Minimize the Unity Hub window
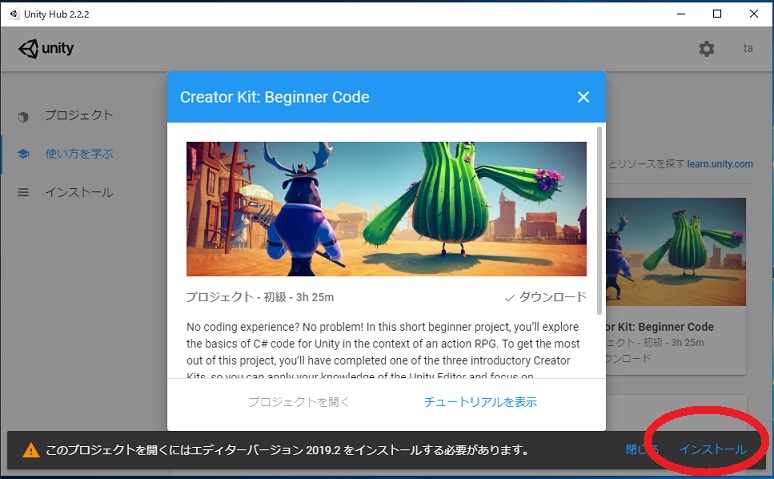This screenshot has width=774, height=479. click(x=681, y=14)
